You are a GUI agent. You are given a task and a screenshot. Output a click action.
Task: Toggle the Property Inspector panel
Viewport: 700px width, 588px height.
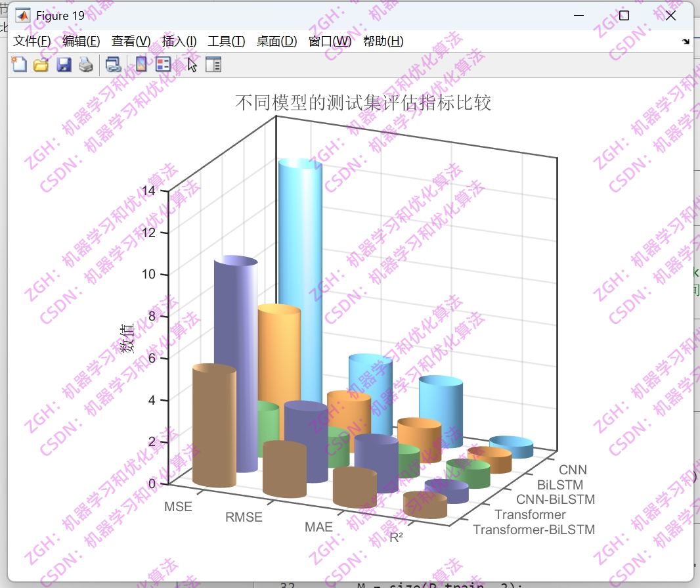click(213, 64)
